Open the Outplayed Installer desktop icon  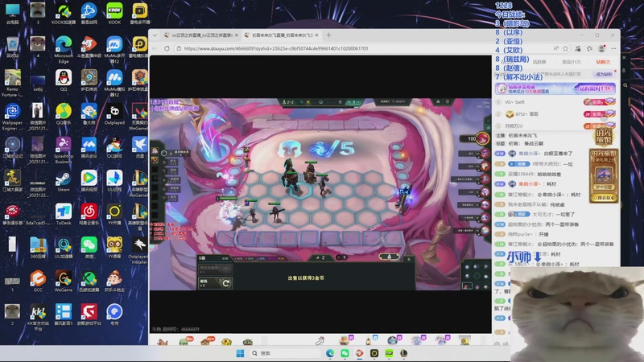(x=139, y=250)
